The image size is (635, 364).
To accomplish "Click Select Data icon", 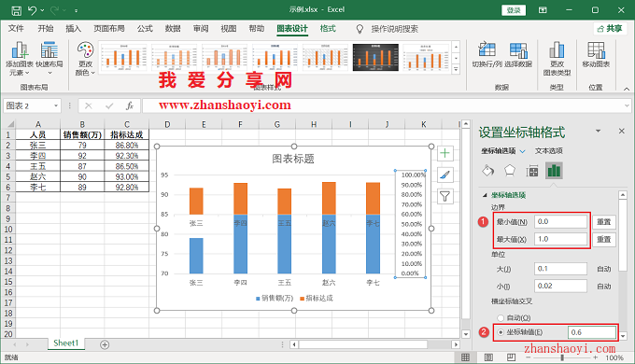I will coord(518,55).
